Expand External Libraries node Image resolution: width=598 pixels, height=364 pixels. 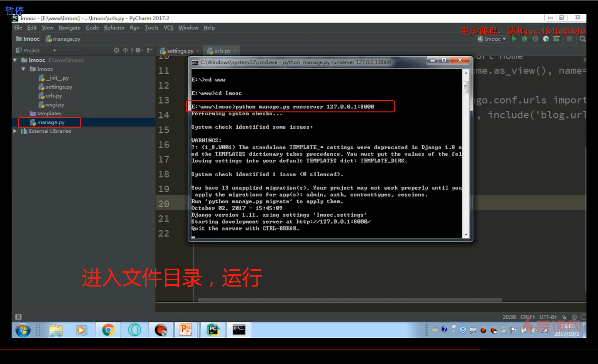(15, 131)
